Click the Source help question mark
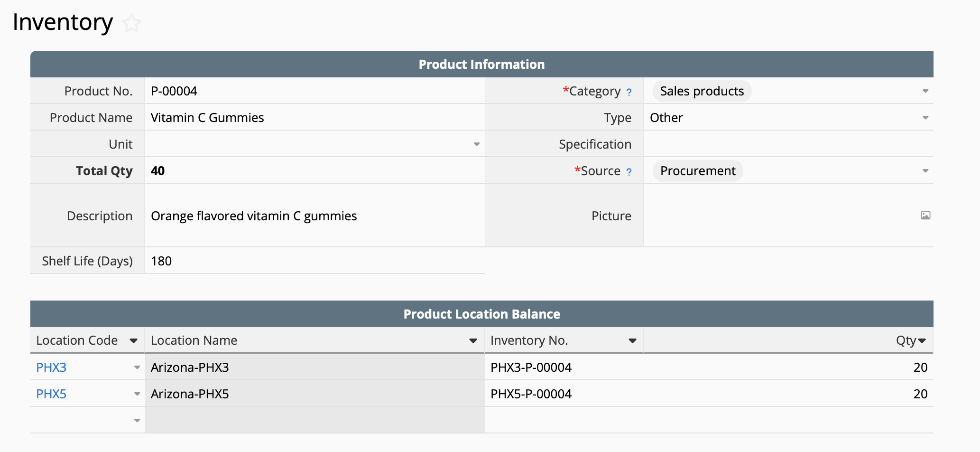 [x=629, y=172]
